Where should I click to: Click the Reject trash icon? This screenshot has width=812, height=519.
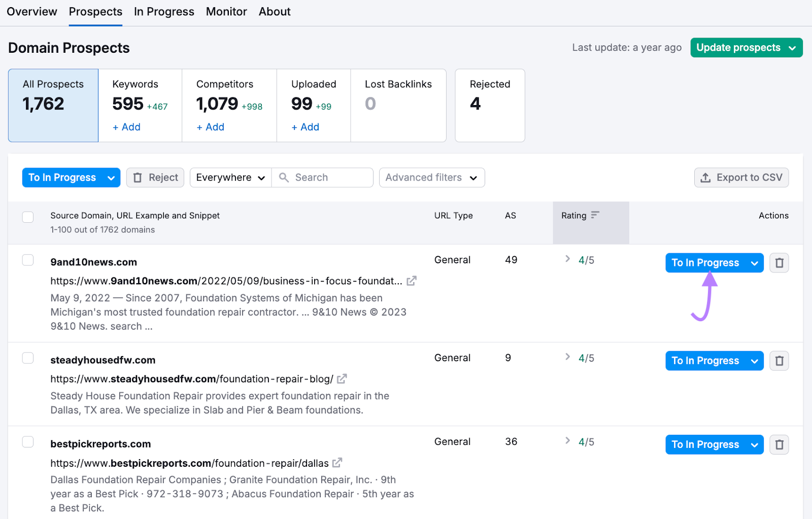coord(138,177)
